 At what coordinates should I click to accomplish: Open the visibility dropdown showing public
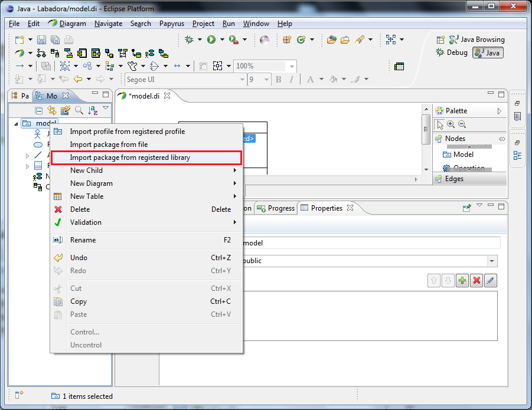pyautogui.click(x=492, y=261)
